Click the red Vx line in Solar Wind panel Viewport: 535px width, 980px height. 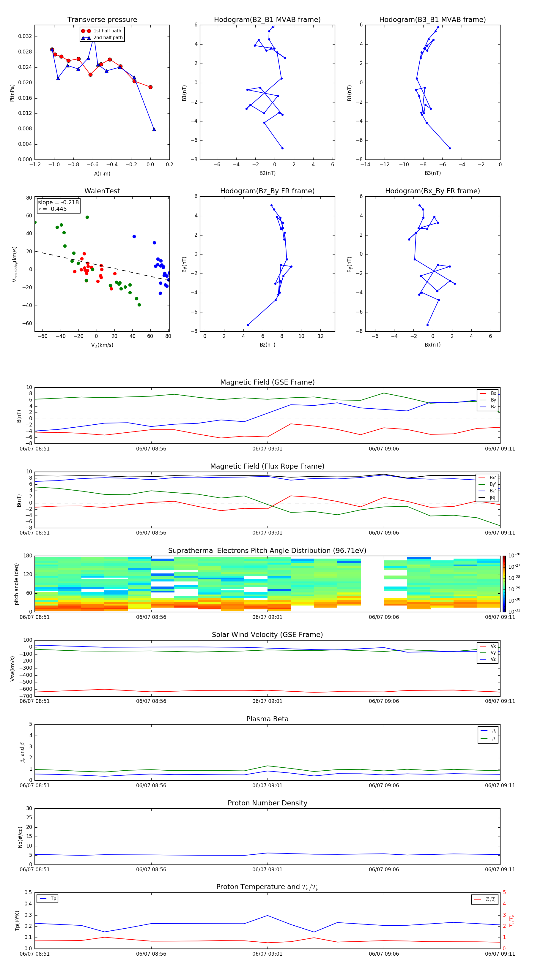tap(267, 690)
